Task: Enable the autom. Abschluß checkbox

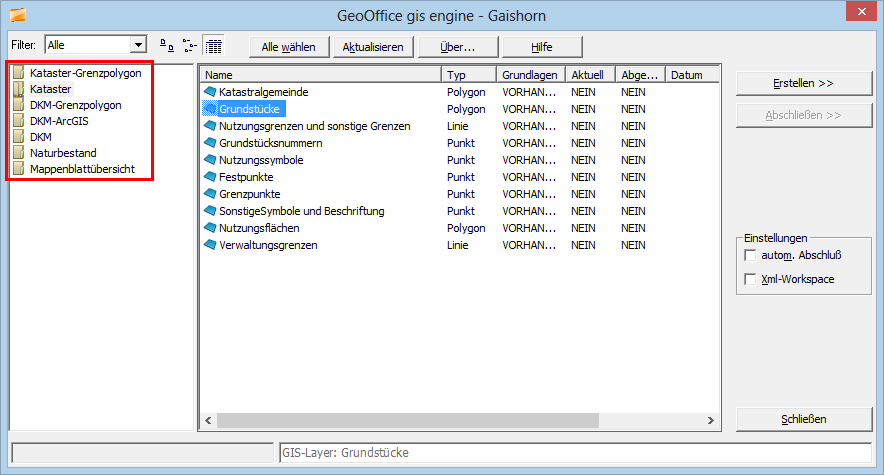Action: [750, 255]
